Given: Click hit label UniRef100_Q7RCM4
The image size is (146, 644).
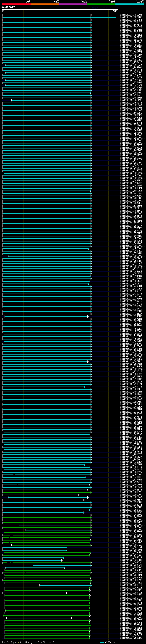Looking at the screenshot, I should click(131, 286).
